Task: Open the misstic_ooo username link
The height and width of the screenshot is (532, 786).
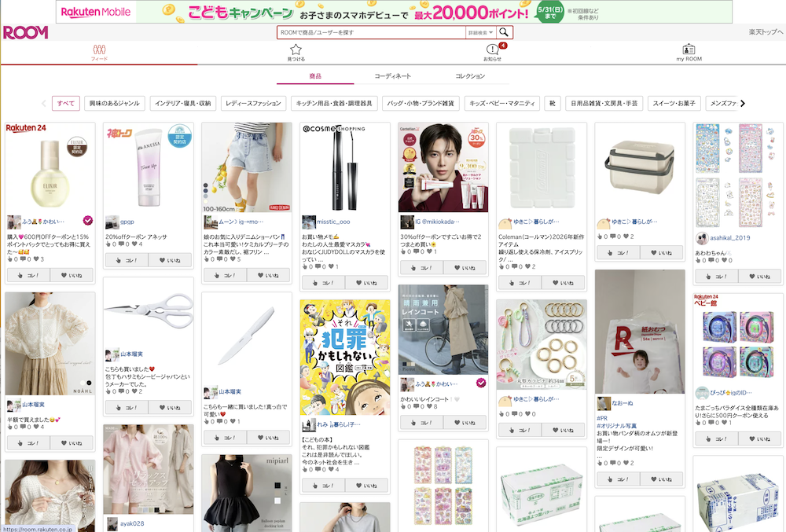Action: coord(333,222)
